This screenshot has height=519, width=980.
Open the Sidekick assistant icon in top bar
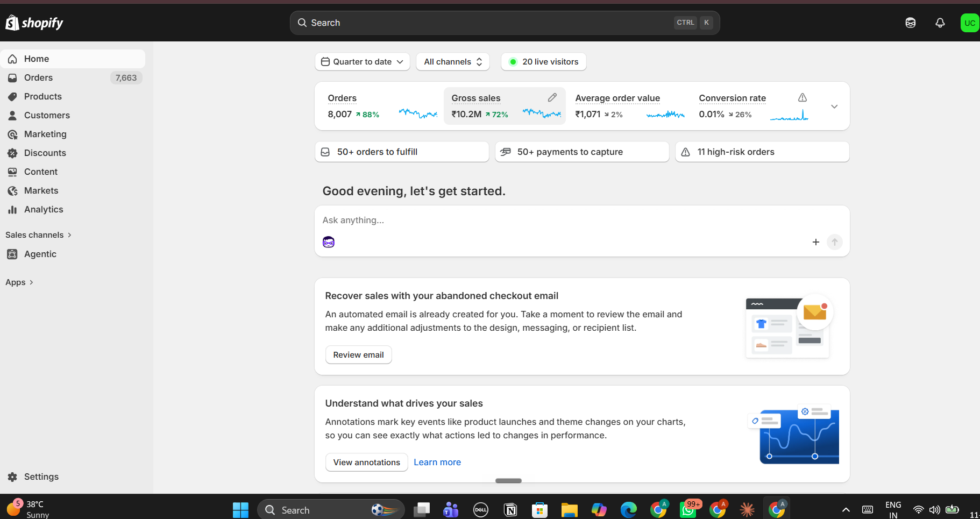(x=911, y=23)
